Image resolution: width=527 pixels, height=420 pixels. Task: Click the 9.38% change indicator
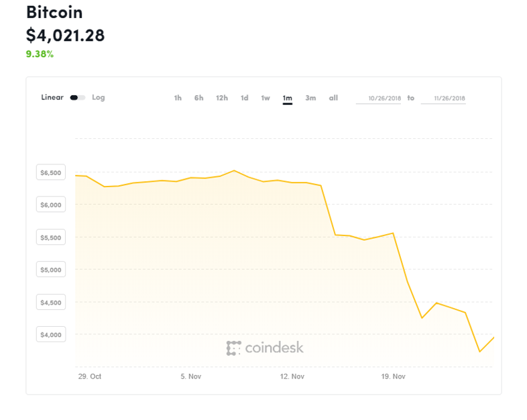coord(40,54)
